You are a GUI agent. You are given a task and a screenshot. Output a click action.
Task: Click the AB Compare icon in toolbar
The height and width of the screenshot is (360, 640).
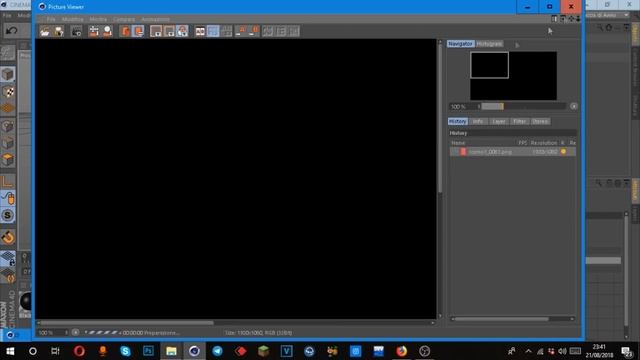coord(200,31)
